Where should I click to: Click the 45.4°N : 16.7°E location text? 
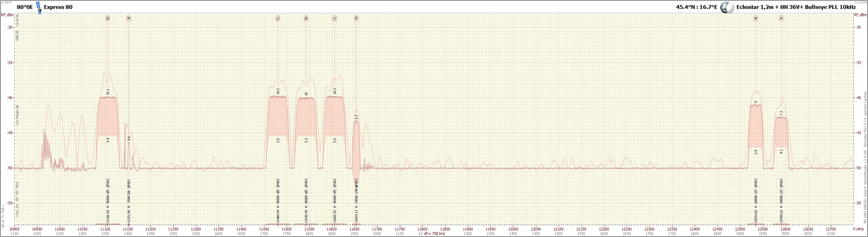[696, 7]
